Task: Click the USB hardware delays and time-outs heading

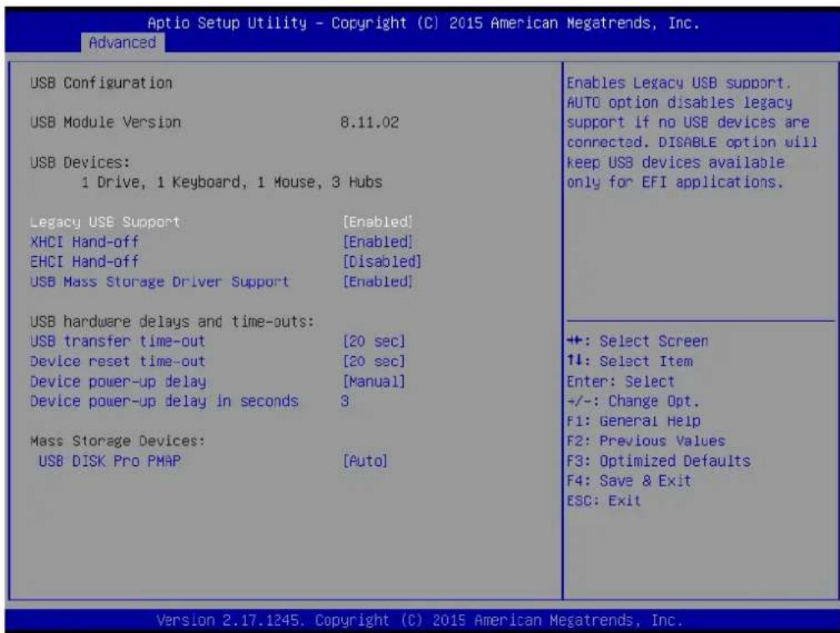Action: [173, 322]
